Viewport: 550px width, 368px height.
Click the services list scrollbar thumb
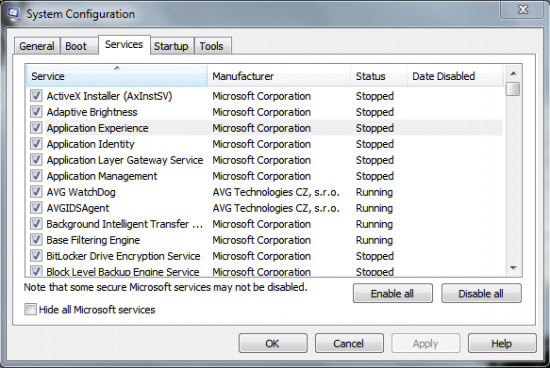tap(514, 89)
